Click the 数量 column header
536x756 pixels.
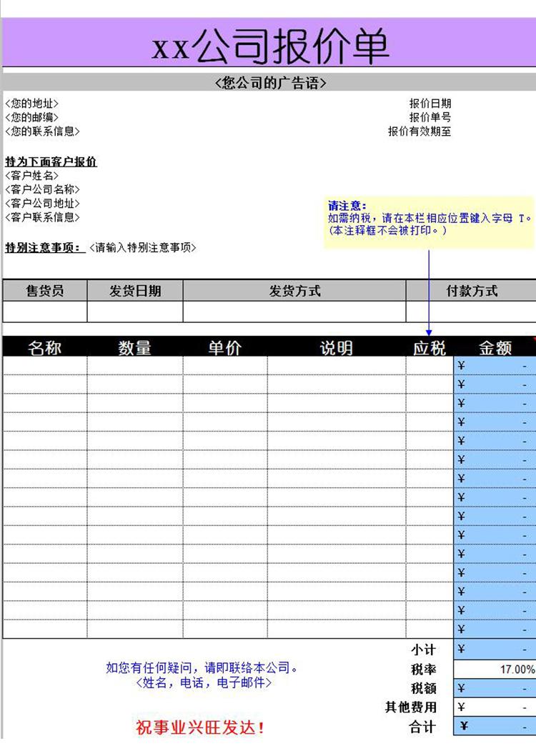click(135, 348)
